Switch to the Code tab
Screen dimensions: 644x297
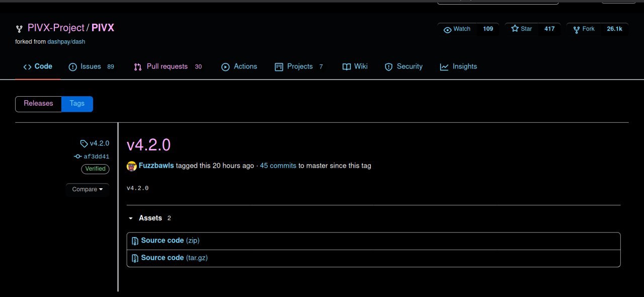click(38, 66)
